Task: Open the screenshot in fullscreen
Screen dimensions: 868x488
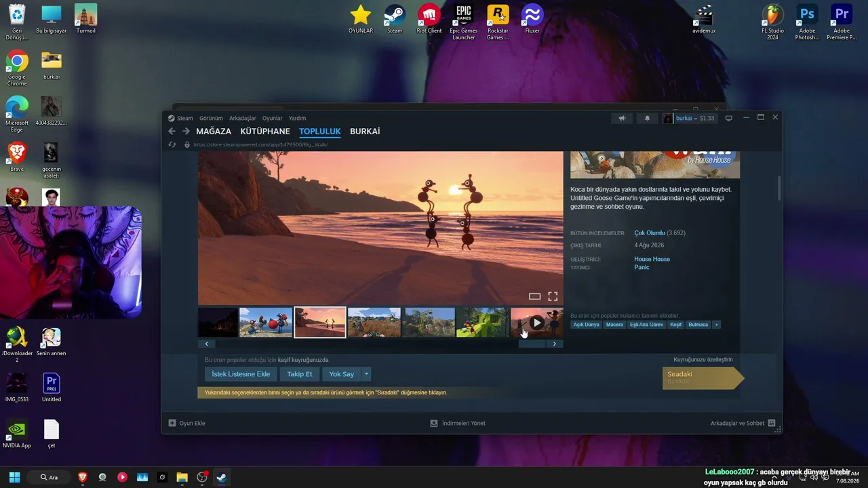Action: click(553, 296)
